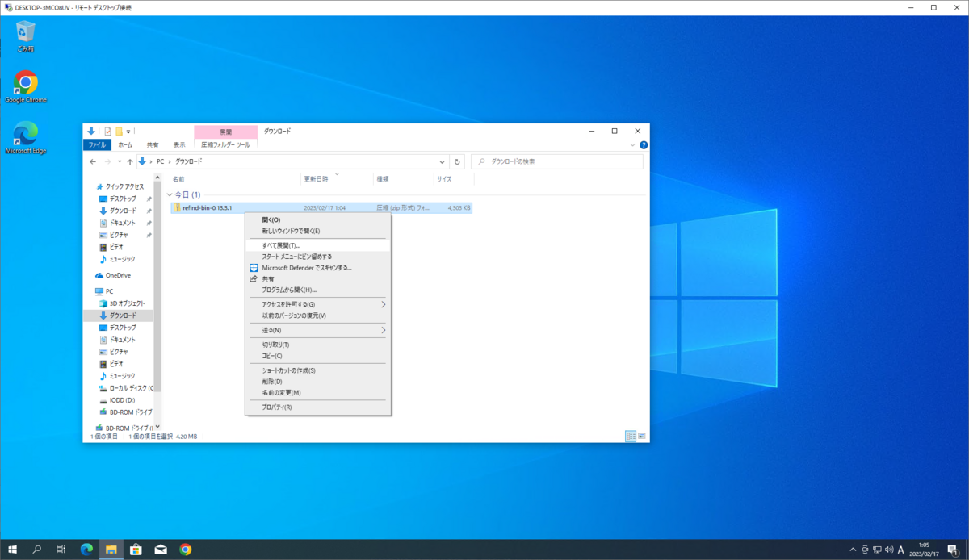This screenshot has height=560, width=969.
Task: Select pinned ドキュメント under Quick Access
Action: [x=123, y=223]
